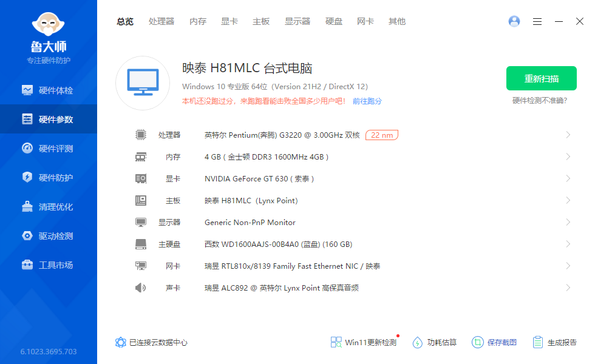Open 硬件评测 benchmark section
Screen dimensions: 595x364
48,149
